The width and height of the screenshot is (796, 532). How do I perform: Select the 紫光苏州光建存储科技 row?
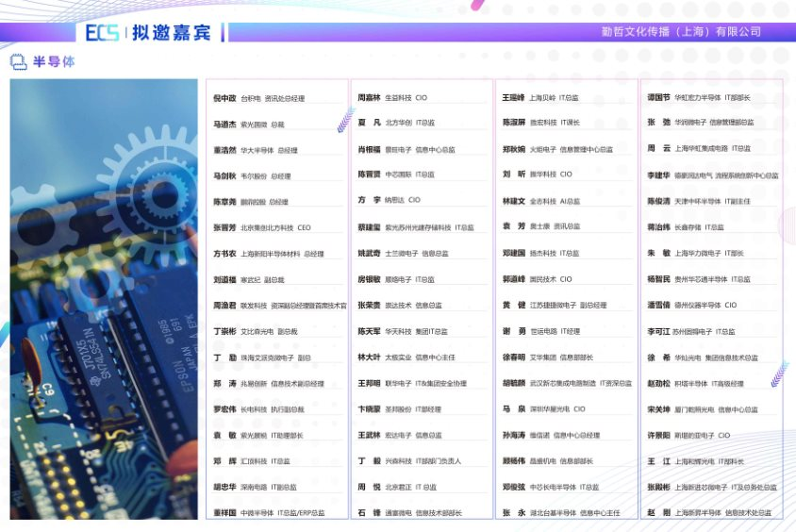pos(416,228)
